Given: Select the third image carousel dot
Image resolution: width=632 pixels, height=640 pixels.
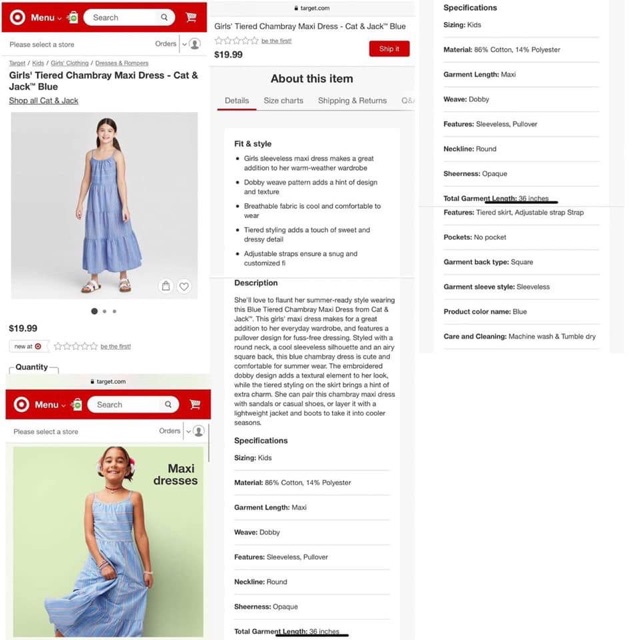Looking at the screenshot, I should pos(114,311).
